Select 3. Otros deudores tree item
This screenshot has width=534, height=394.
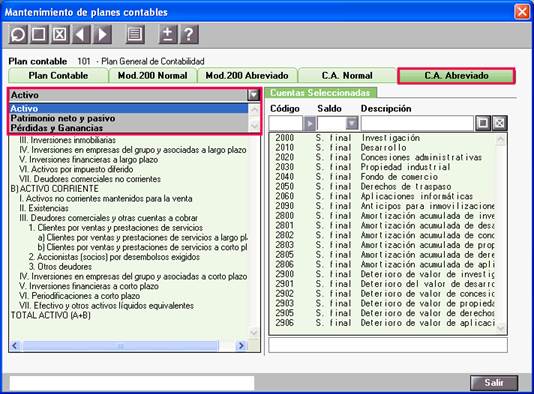pyautogui.click(x=60, y=267)
